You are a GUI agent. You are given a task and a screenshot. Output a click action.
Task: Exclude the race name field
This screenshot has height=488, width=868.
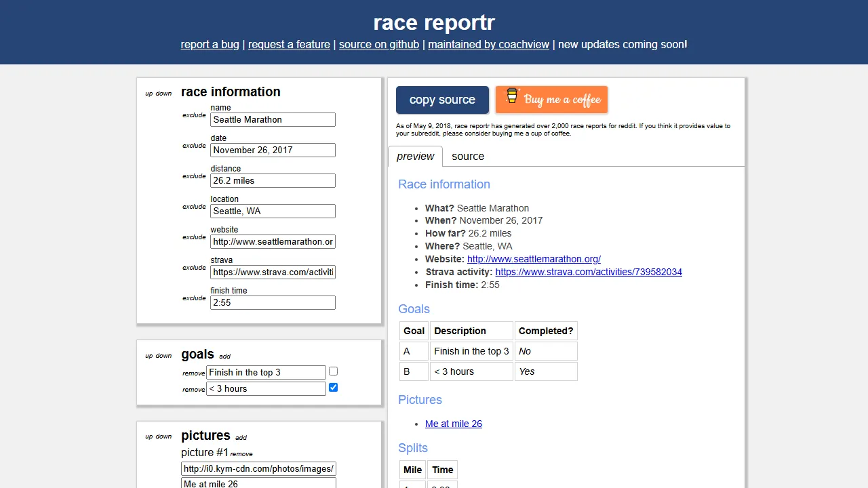pos(194,115)
